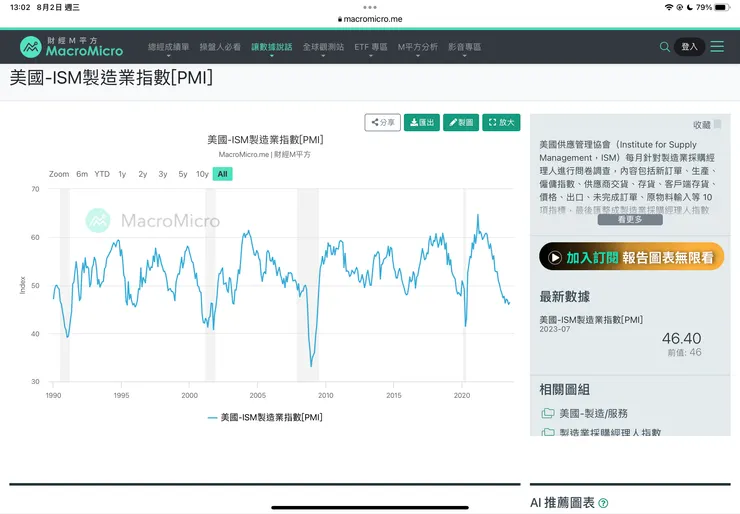Toggle the 美國-ISM製造業指數[PMI] legend series

265,417
